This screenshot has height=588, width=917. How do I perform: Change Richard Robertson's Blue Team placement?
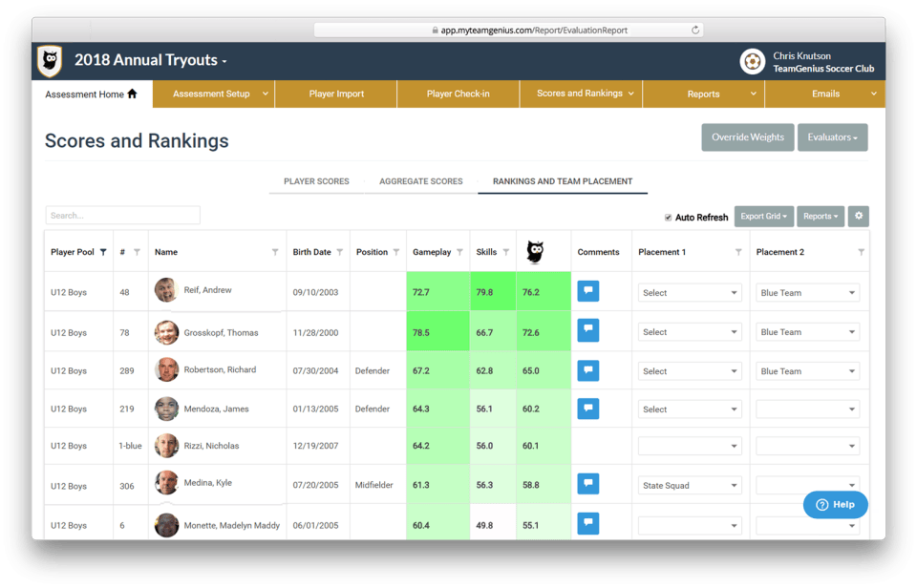pos(807,369)
